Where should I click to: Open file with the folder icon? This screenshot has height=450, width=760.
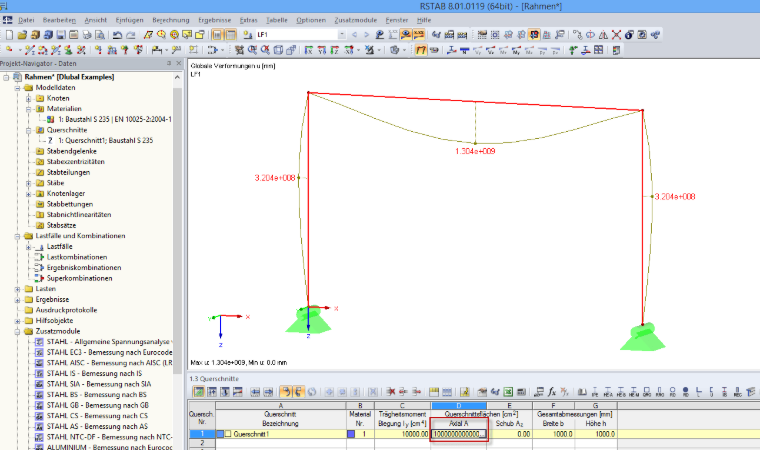[x=22, y=34]
